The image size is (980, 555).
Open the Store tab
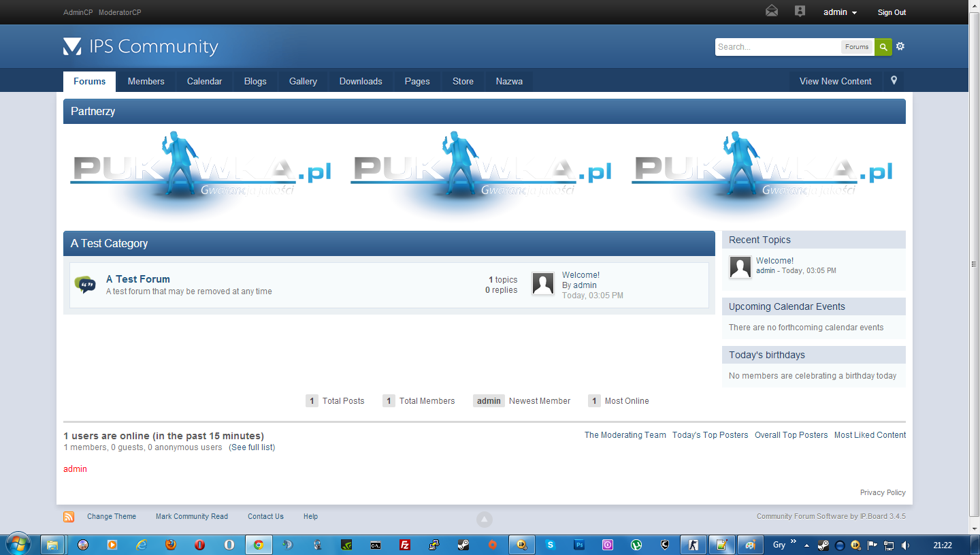coord(463,81)
